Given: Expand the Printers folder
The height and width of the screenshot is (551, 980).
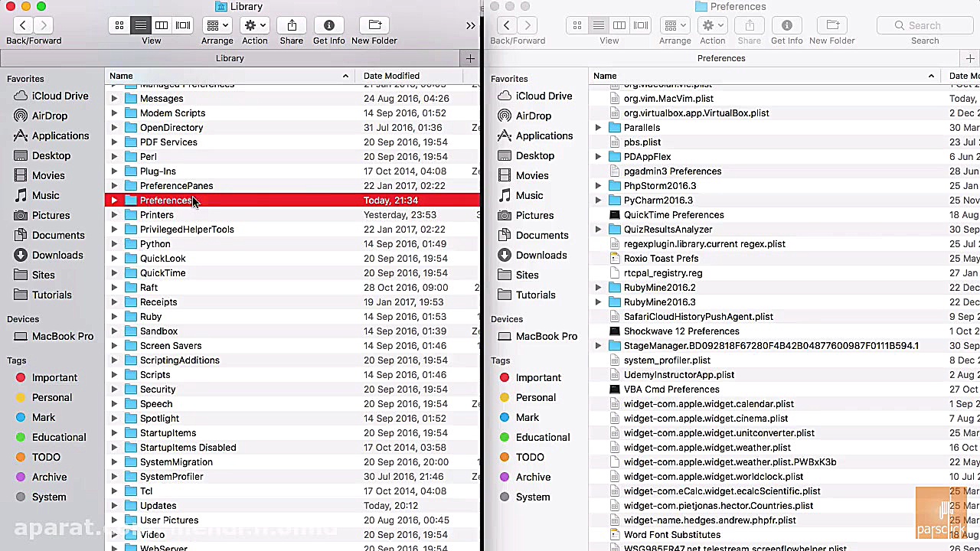Looking at the screenshot, I should click(114, 215).
